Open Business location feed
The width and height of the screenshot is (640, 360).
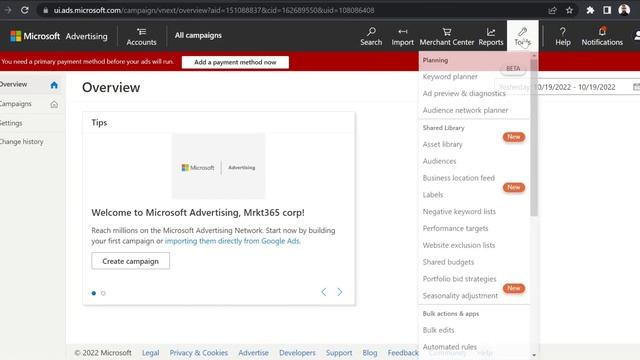458,178
